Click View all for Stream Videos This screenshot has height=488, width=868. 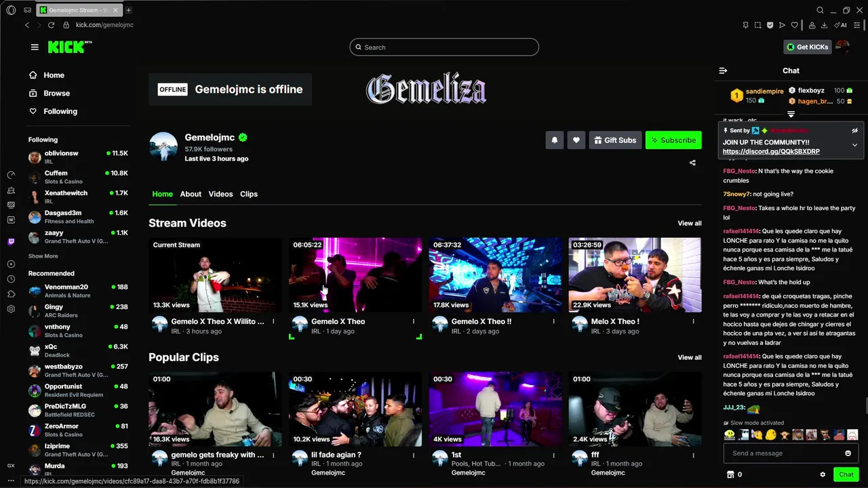tap(690, 223)
